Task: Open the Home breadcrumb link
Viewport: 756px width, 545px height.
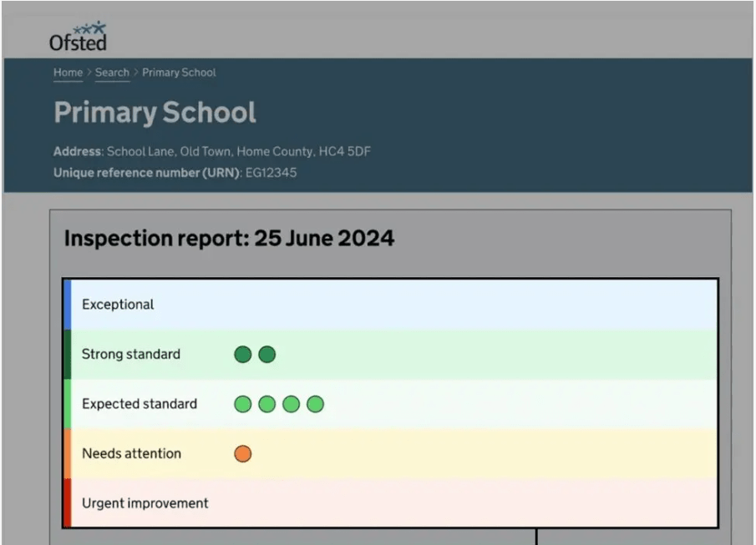Action: coord(68,73)
